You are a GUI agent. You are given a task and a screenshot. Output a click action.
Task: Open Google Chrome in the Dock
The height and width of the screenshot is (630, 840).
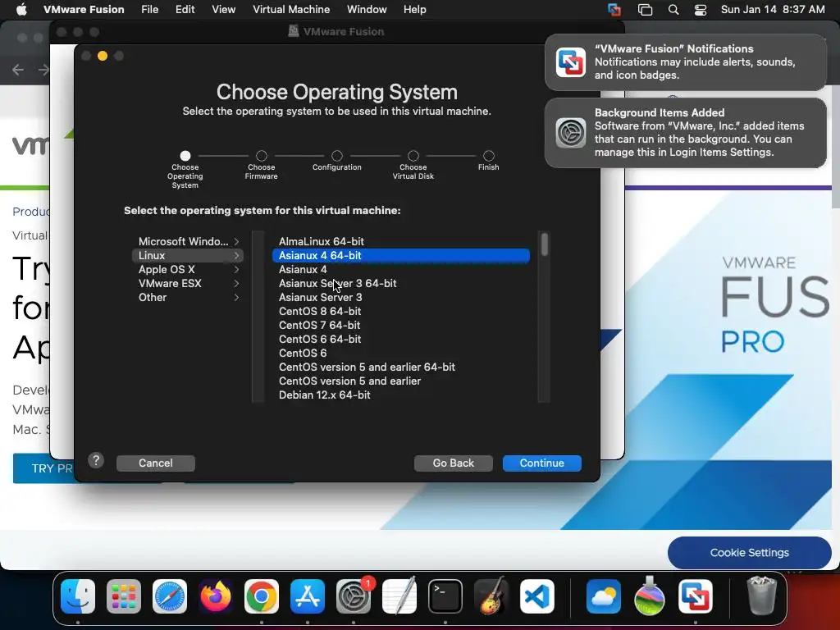tap(262, 596)
